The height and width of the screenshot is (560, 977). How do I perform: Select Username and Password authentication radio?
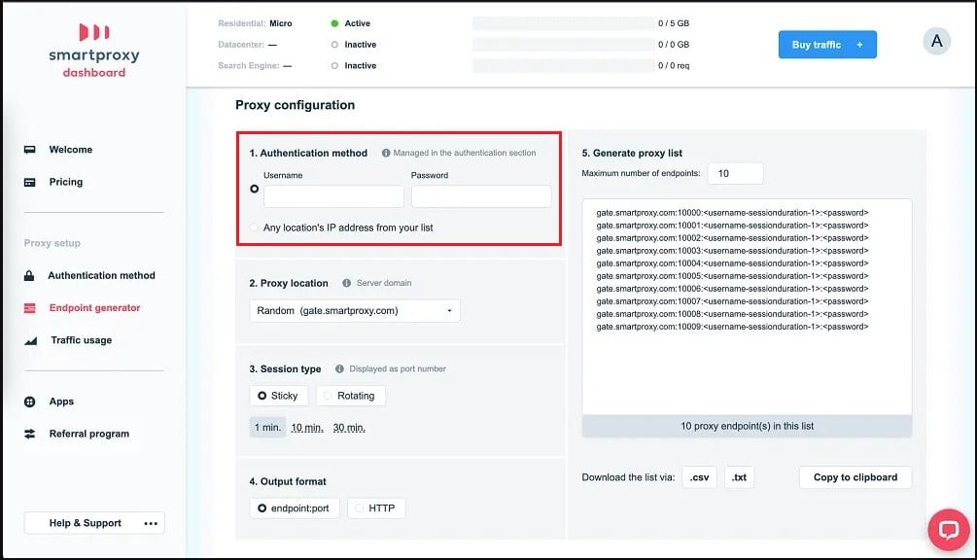click(x=255, y=189)
